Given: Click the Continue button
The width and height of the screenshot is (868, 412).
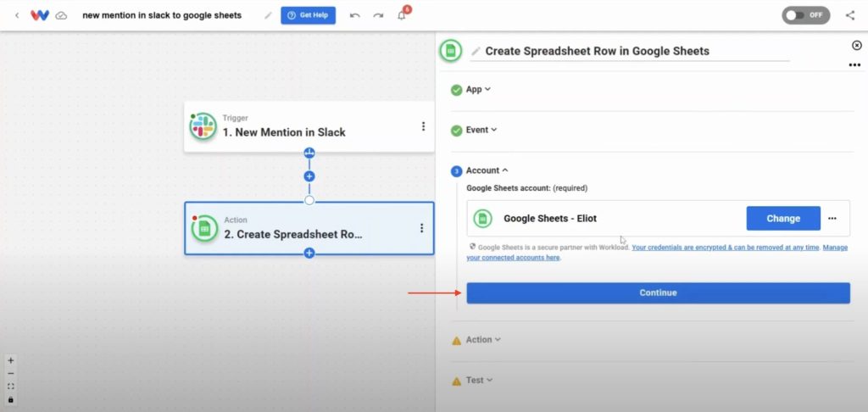Looking at the screenshot, I should pos(658,293).
